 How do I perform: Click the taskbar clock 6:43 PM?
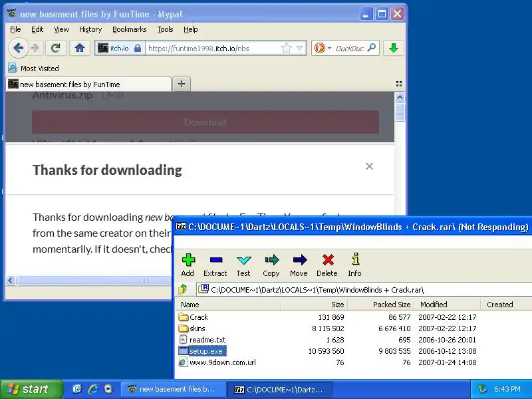[x=507, y=389]
